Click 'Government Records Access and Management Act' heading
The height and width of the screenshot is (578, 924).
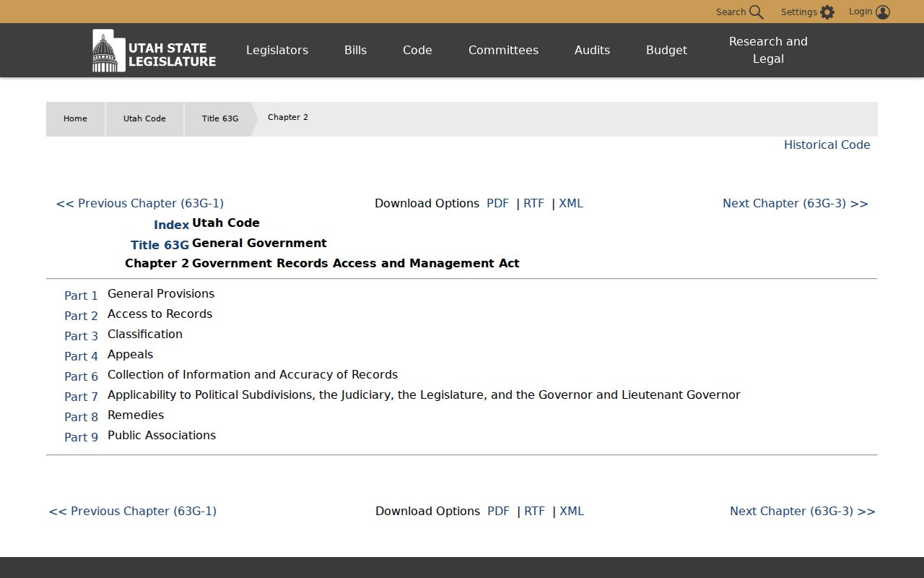[x=356, y=263]
